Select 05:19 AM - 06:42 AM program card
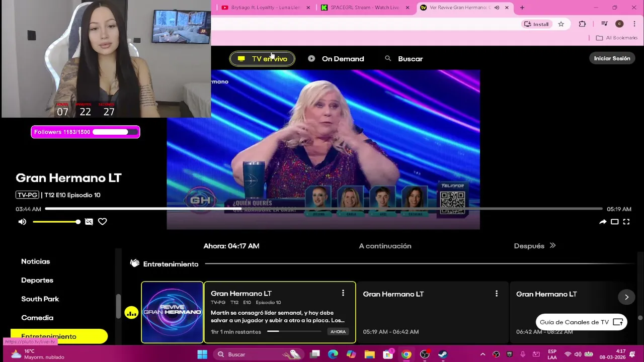The width and height of the screenshot is (644, 362). coord(433,312)
